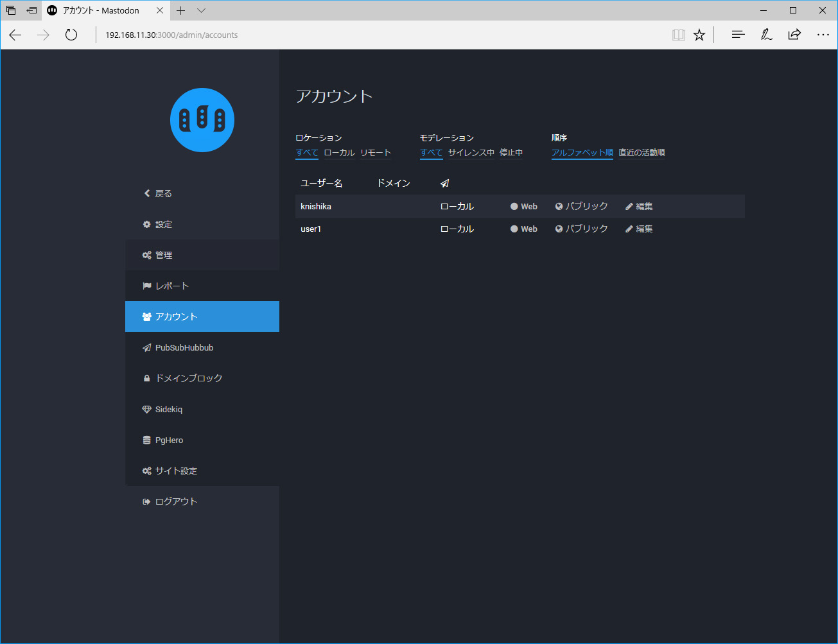The image size is (838, 644).
Task: Filter accounts by ローカル location
Action: 339,153
